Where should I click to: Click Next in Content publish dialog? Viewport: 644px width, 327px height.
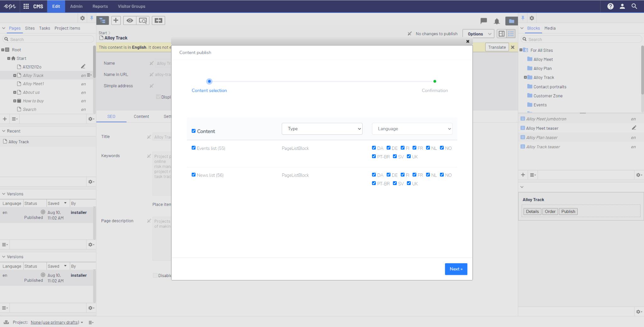point(456,269)
